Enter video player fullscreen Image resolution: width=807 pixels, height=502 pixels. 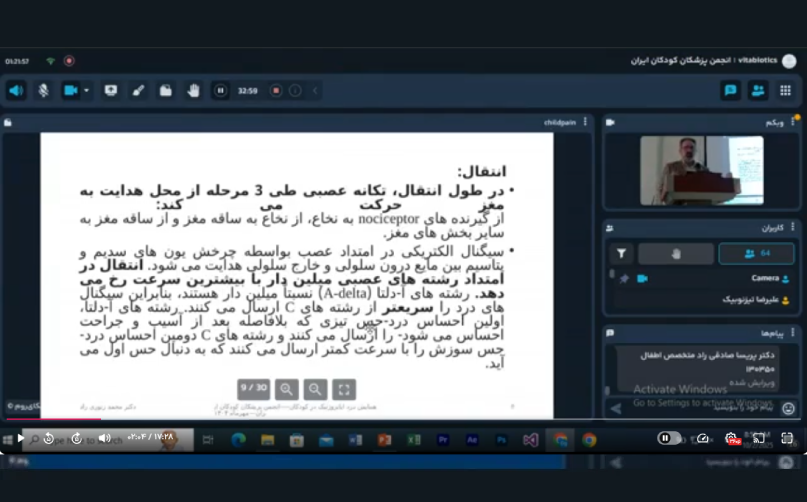(787, 439)
